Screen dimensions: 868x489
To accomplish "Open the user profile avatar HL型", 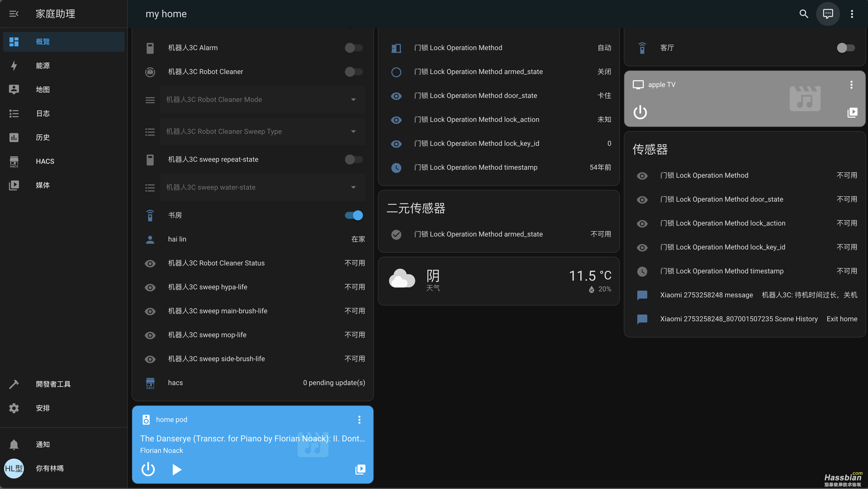I will (x=14, y=469).
